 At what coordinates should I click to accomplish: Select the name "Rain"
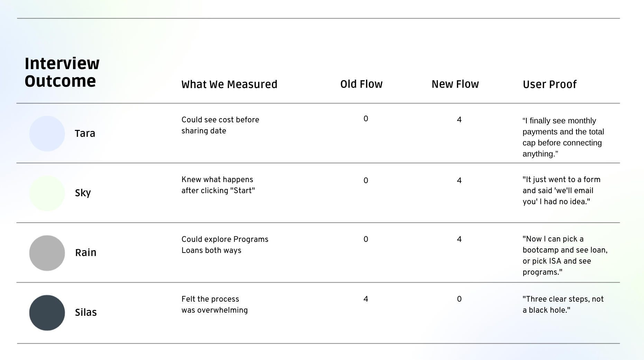click(86, 253)
